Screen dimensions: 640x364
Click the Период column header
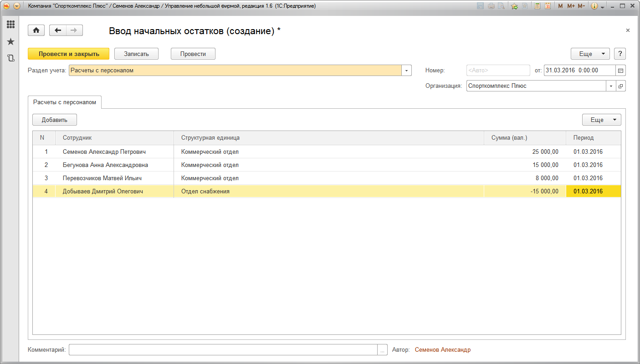594,138
